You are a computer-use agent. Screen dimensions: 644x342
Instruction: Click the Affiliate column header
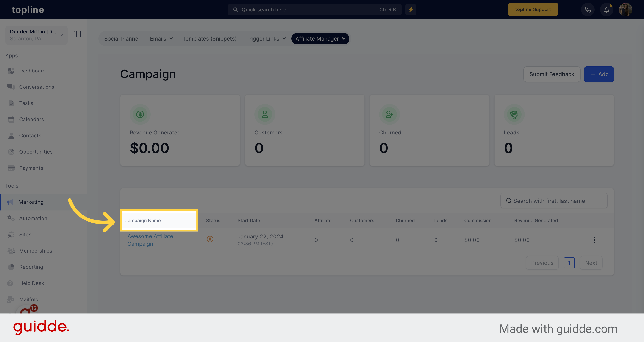click(x=323, y=221)
